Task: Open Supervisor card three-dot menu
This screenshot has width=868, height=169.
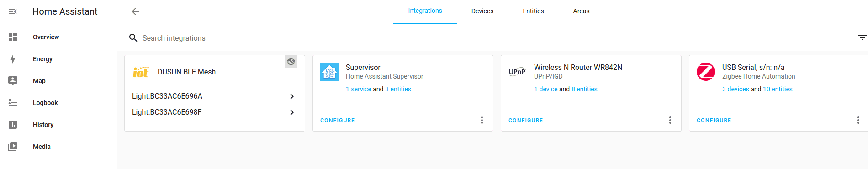Action: tap(482, 120)
